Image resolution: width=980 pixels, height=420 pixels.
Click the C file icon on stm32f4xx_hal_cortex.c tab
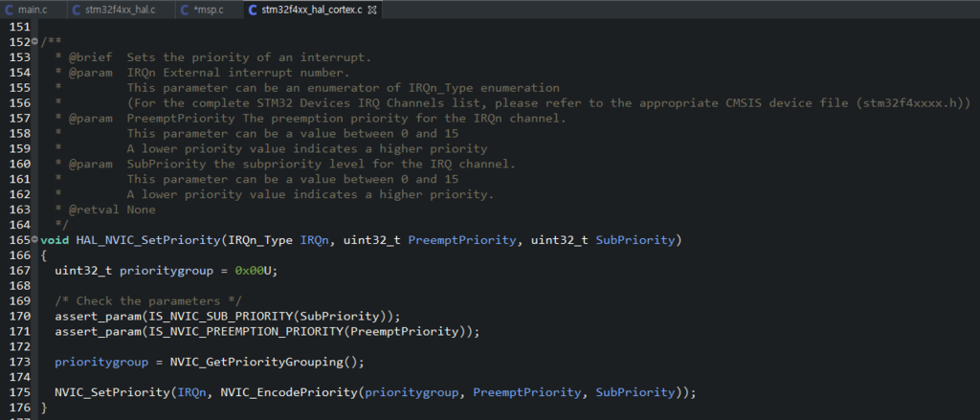(253, 10)
